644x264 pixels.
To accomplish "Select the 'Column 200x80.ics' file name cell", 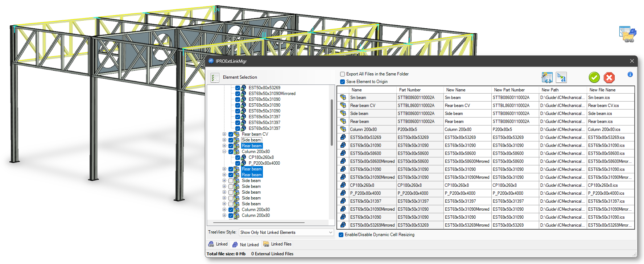I will pos(611,129).
